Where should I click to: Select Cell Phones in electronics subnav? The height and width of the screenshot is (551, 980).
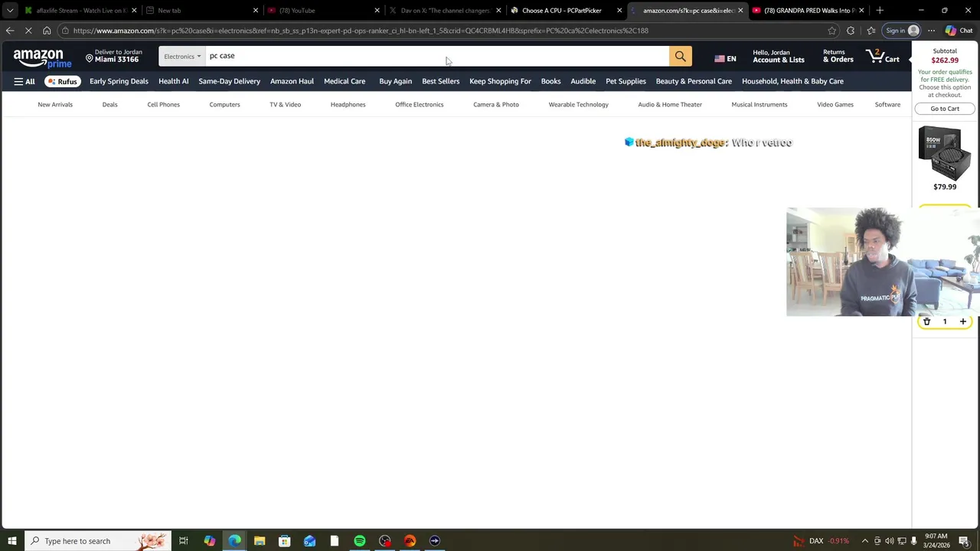(163, 105)
